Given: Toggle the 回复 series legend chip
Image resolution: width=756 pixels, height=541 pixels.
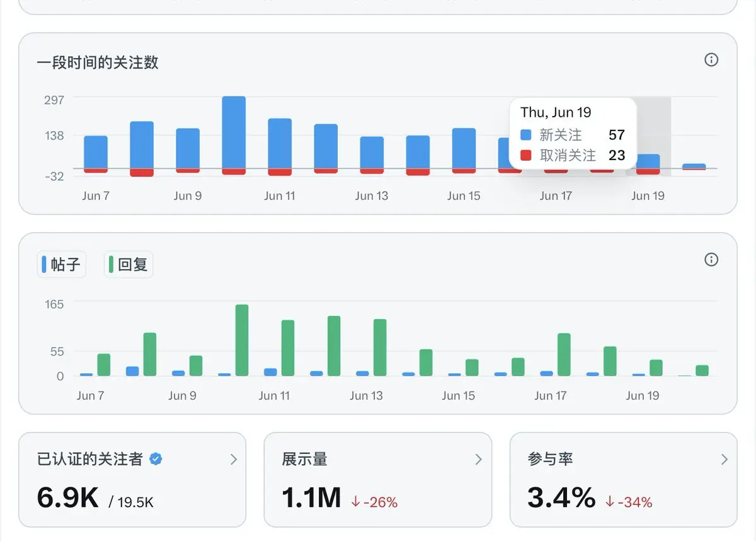Looking at the screenshot, I should point(129,264).
